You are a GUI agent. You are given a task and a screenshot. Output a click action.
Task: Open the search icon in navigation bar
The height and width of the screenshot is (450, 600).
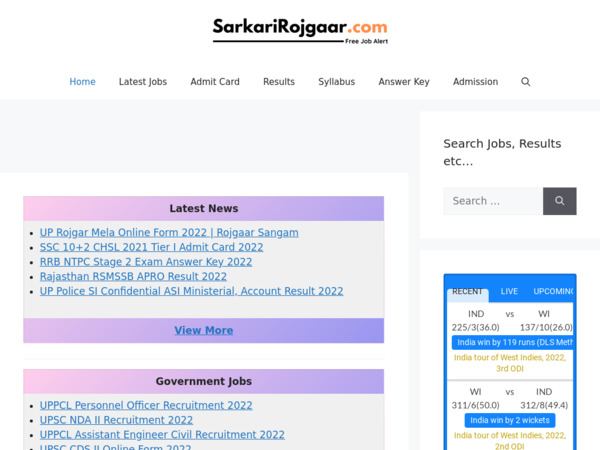click(525, 82)
